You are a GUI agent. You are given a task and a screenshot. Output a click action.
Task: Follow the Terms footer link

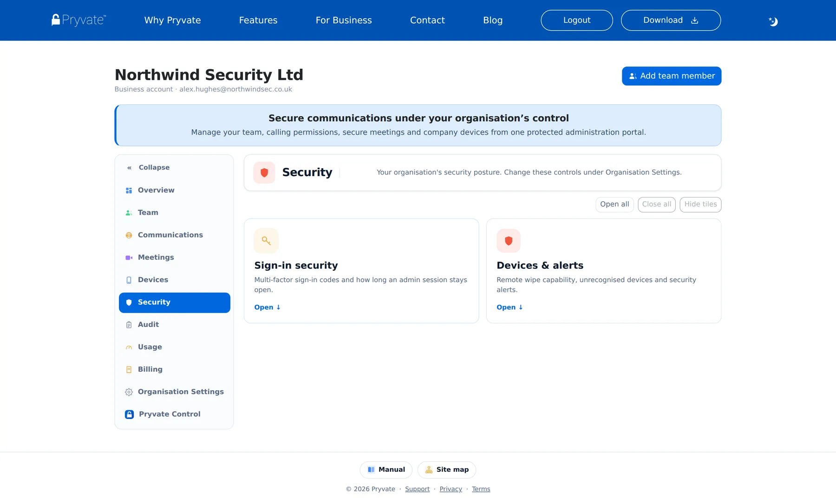[x=481, y=489]
